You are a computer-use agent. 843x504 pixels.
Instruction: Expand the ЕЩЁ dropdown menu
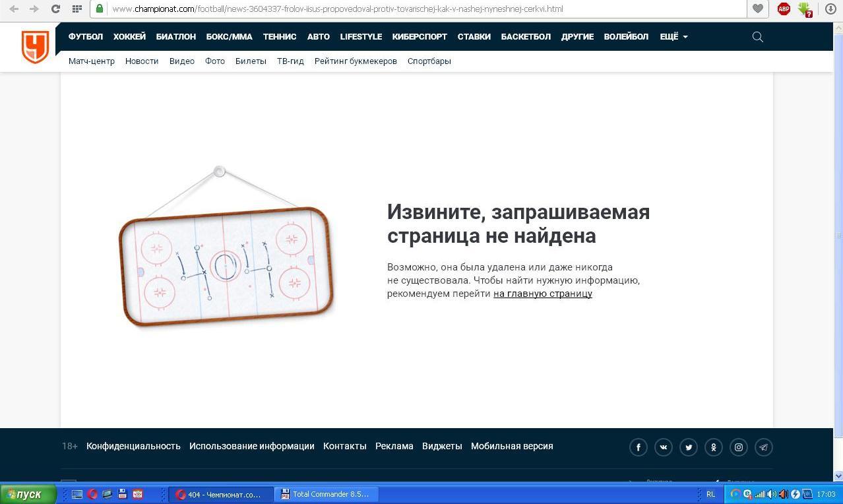click(x=673, y=37)
